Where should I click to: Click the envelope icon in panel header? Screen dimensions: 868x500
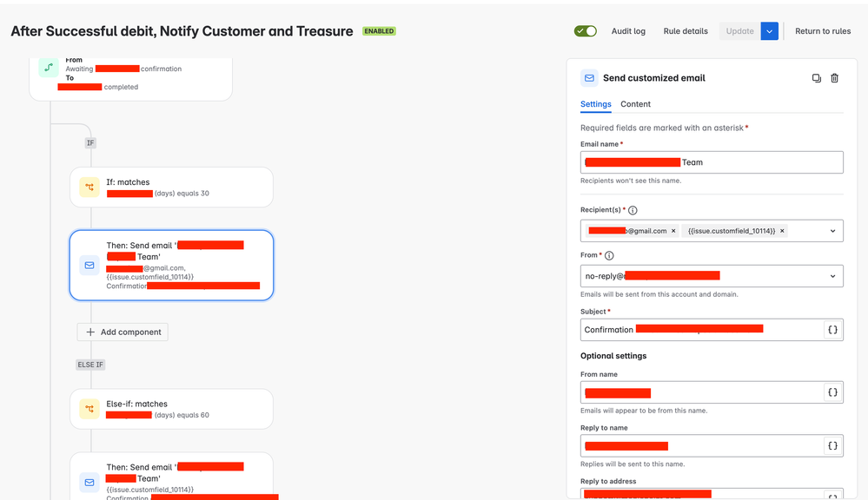coord(589,78)
